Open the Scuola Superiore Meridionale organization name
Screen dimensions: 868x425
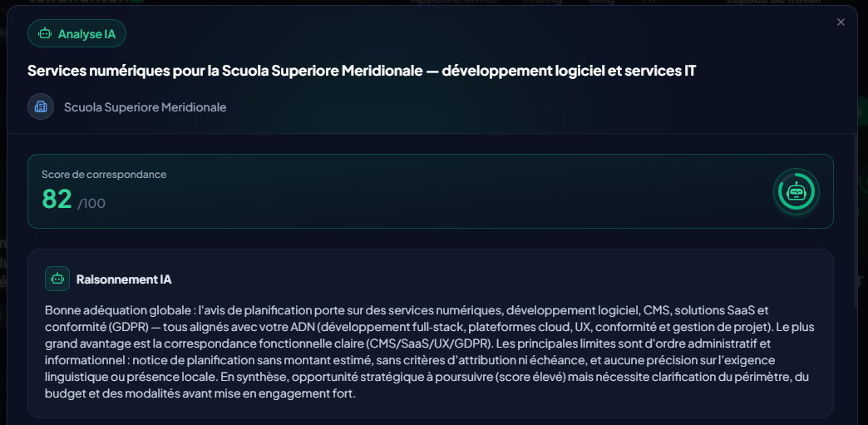coord(145,107)
